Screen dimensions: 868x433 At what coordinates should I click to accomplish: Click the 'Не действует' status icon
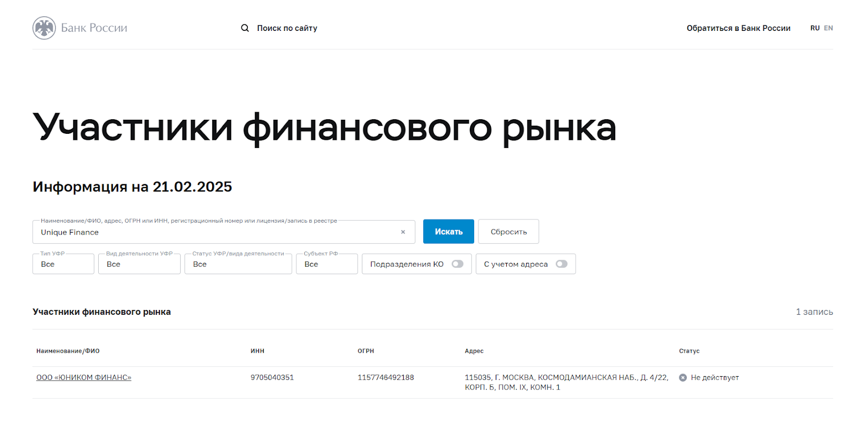[x=683, y=378]
